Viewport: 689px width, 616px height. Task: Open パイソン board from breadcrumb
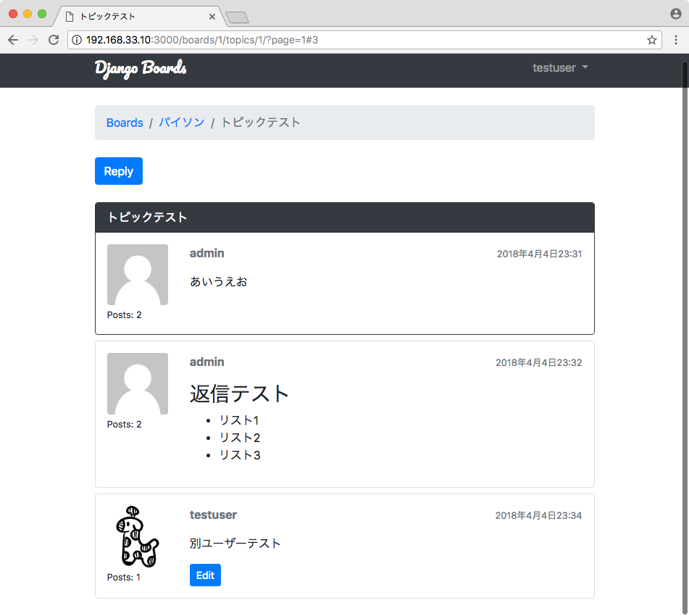pyautogui.click(x=181, y=122)
